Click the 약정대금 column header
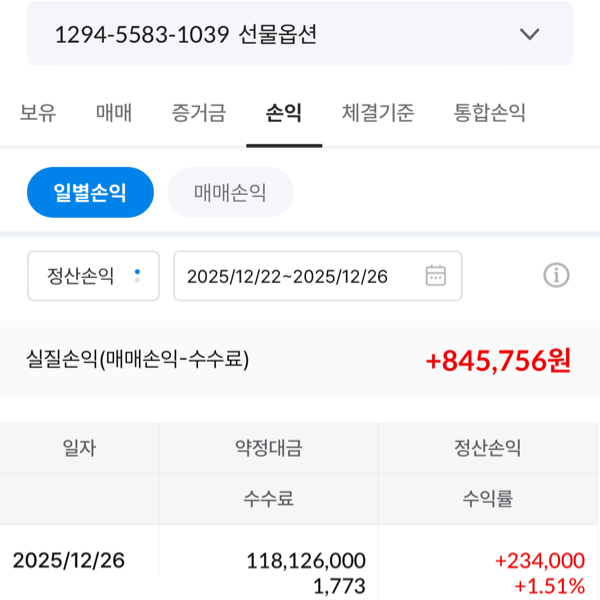Image resolution: width=600 pixels, height=600 pixels. point(268,448)
